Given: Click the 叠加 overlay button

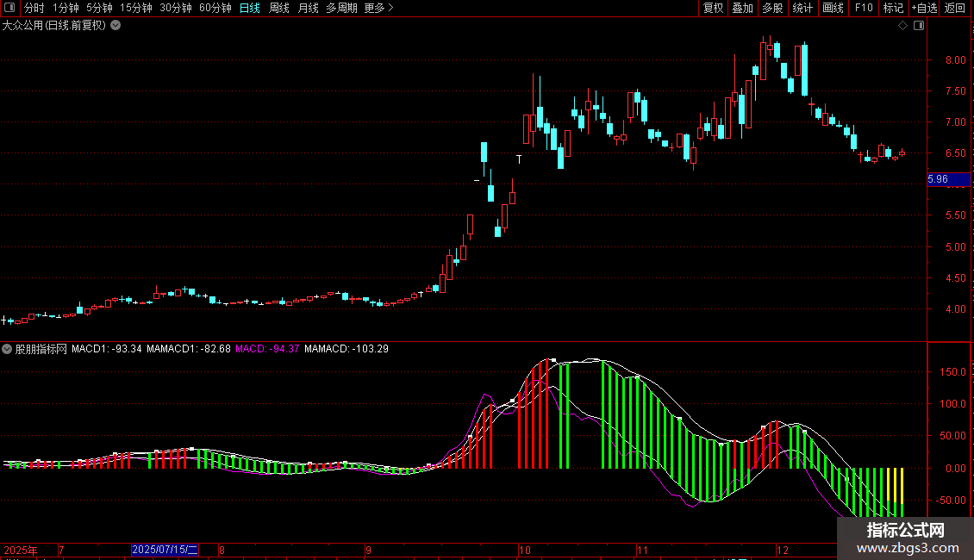Looking at the screenshot, I should coord(743,8).
